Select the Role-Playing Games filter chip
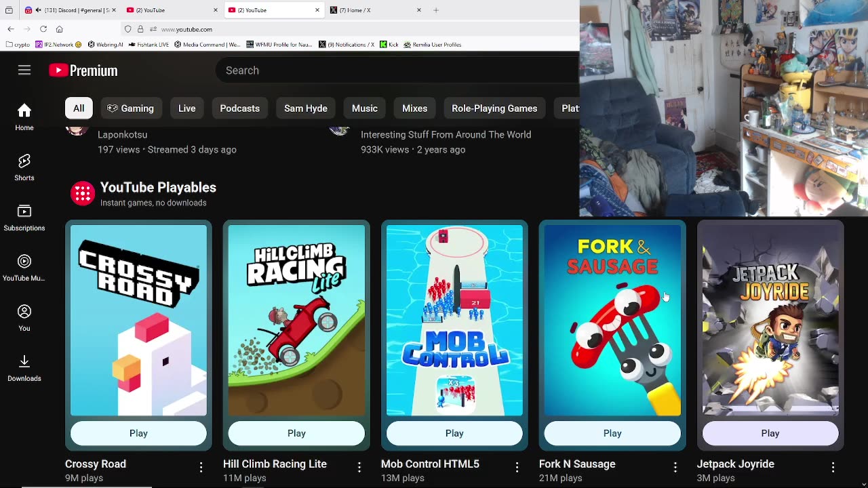868x488 pixels. tap(494, 108)
